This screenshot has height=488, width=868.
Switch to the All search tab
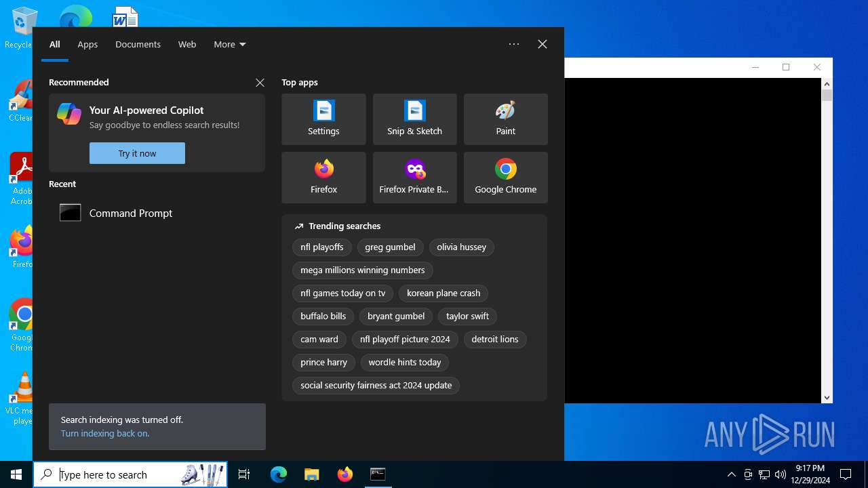(x=55, y=44)
